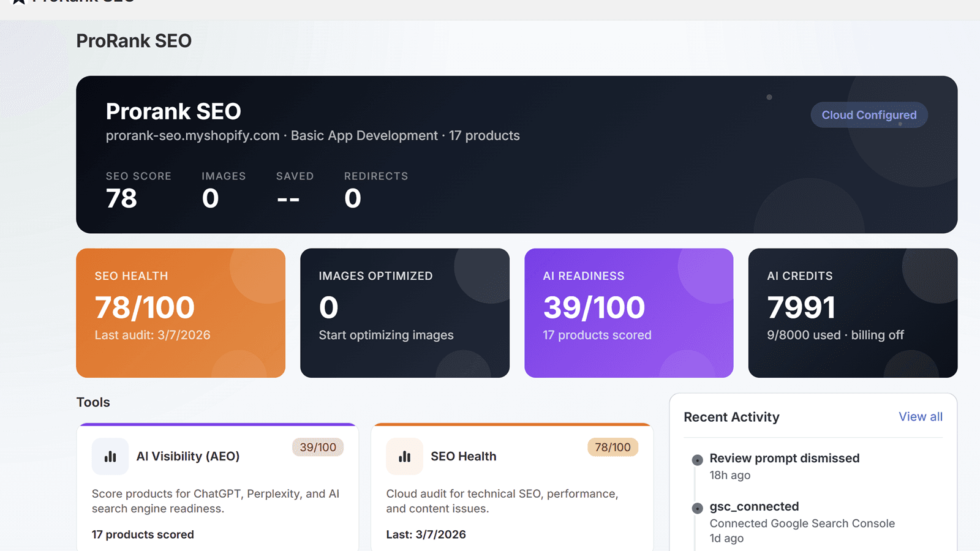The width and height of the screenshot is (980, 551).
Task: Click the IMAGES value 0 in banner
Action: pyautogui.click(x=210, y=198)
